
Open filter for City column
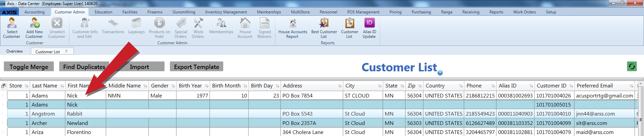(x=379, y=86)
